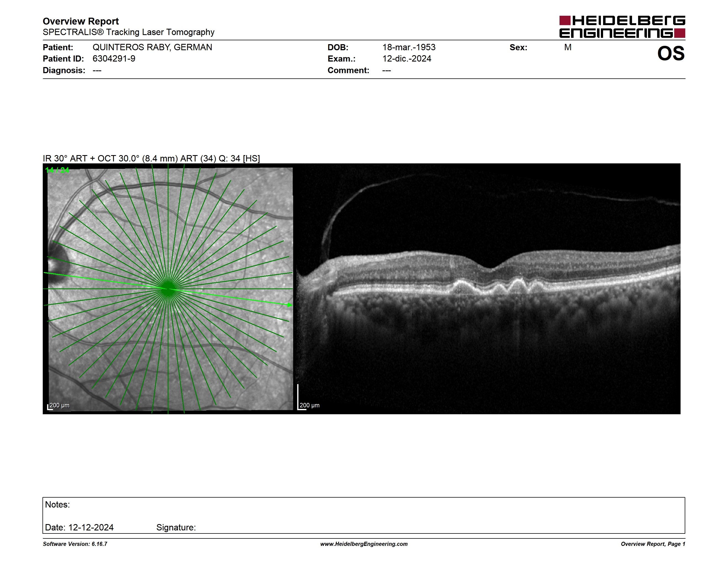The width and height of the screenshot is (728, 563).
Task: Select the SPECTRALIS® Tracking Laser Tomography subtitle
Action: (x=128, y=32)
